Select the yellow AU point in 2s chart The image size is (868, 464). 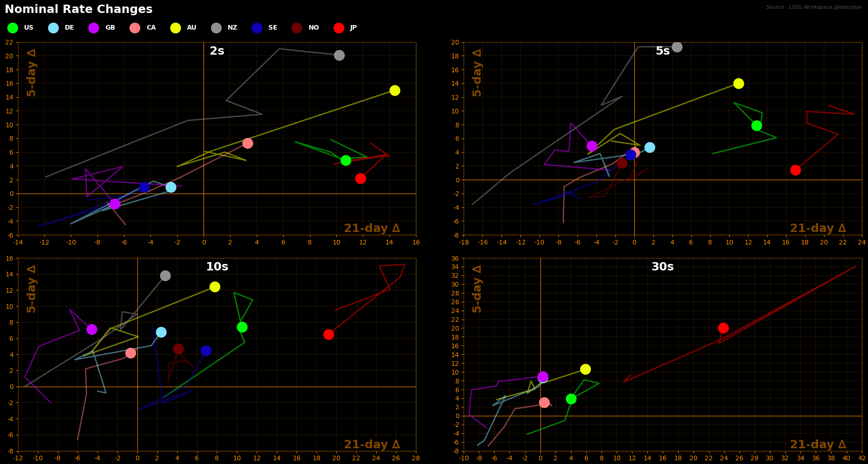click(x=395, y=90)
